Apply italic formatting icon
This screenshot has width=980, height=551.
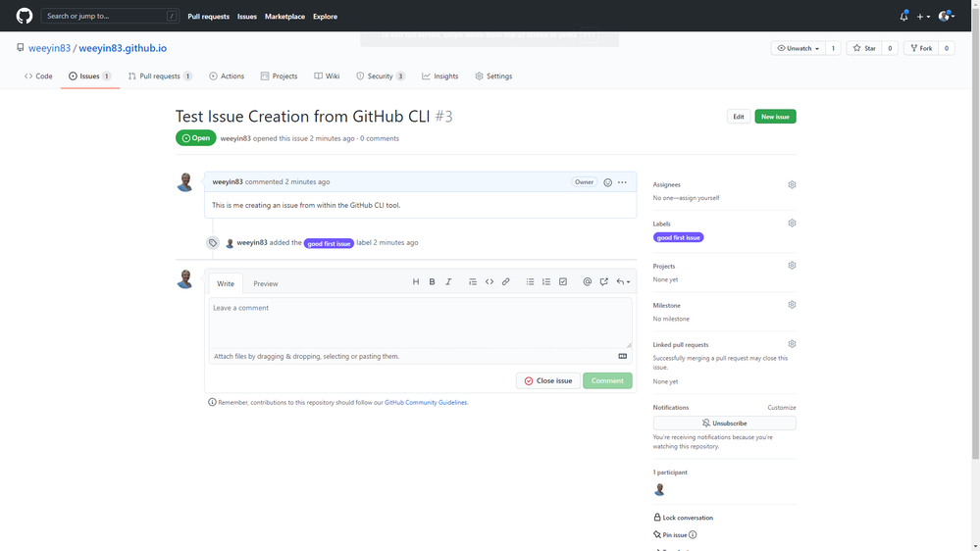click(448, 281)
